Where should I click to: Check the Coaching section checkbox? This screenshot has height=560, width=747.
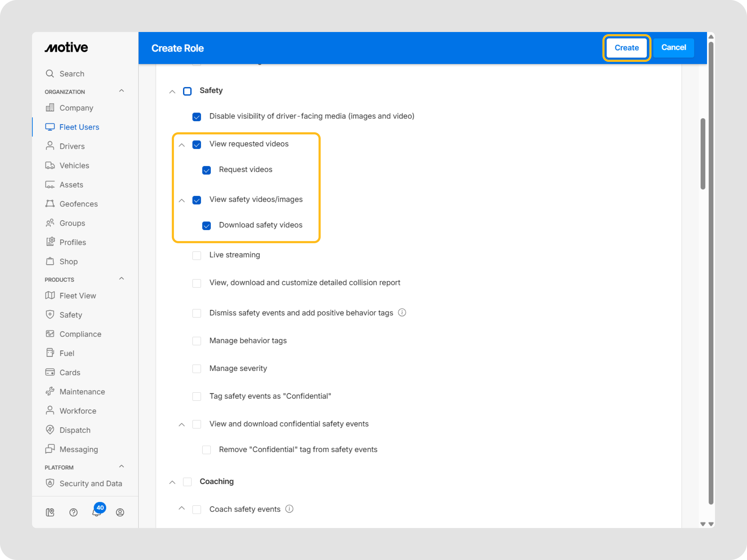coord(188,482)
